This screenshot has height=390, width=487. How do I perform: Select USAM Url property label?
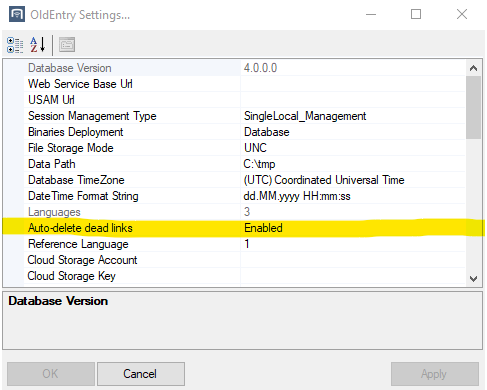[51, 100]
